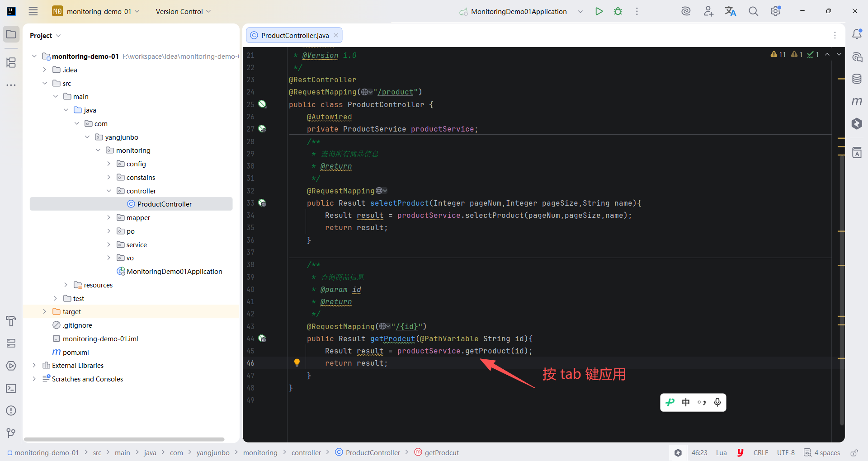Click the Spring bean gutter icon on line 25
This screenshot has width=868, height=461.
[x=262, y=104]
